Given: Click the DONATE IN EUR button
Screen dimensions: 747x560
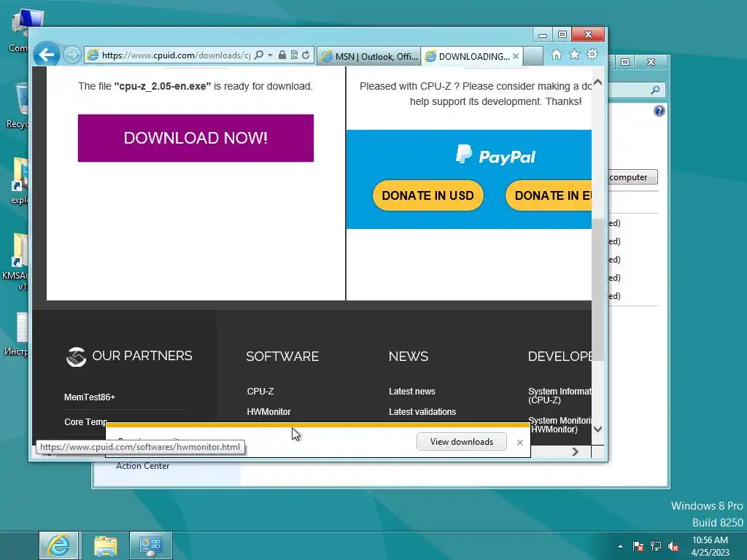Looking at the screenshot, I should click(x=549, y=195).
